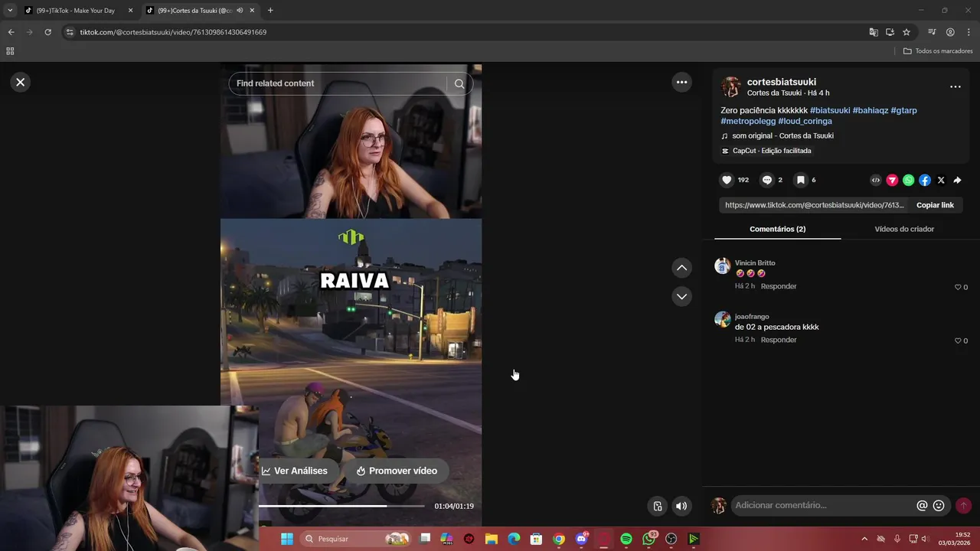Click the #bahiaqz hashtag
980x551 pixels.
(871, 110)
